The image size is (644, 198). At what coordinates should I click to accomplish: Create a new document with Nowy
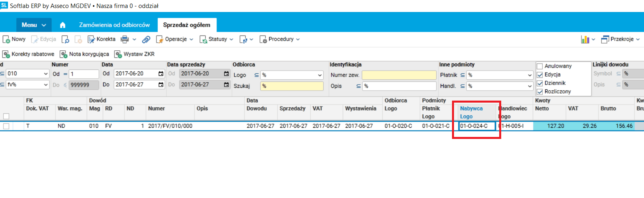[14, 39]
